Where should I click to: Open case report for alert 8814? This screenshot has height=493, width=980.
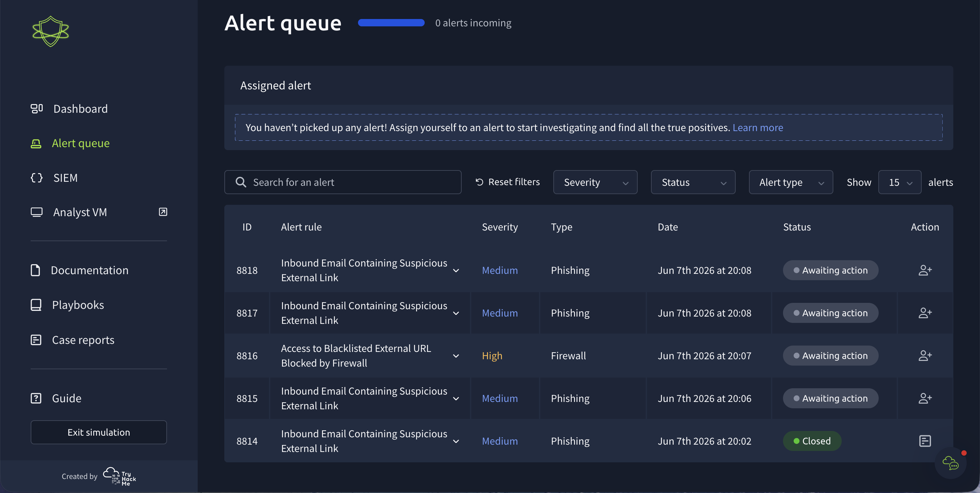coord(925,441)
